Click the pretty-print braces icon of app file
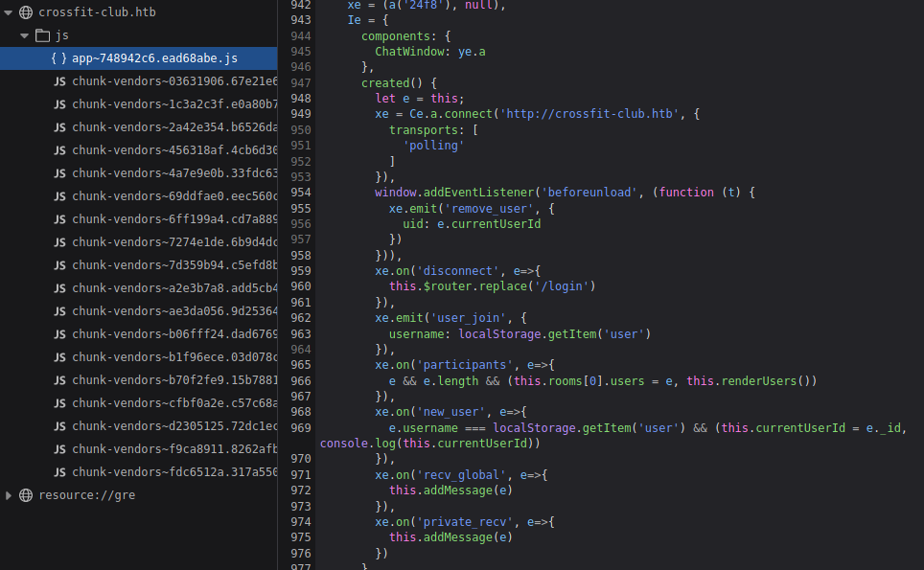 click(x=59, y=58)
